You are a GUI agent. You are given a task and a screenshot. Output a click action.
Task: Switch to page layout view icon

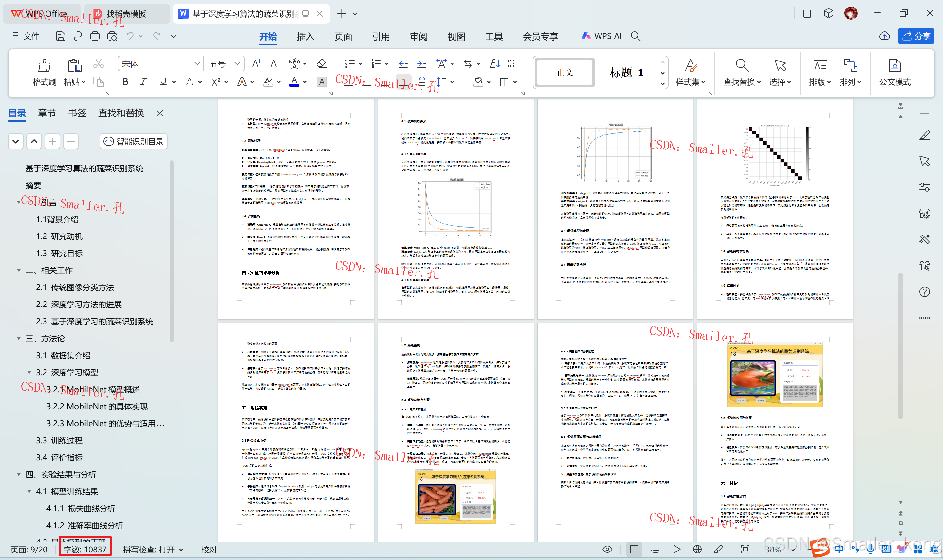click(634, 549)
